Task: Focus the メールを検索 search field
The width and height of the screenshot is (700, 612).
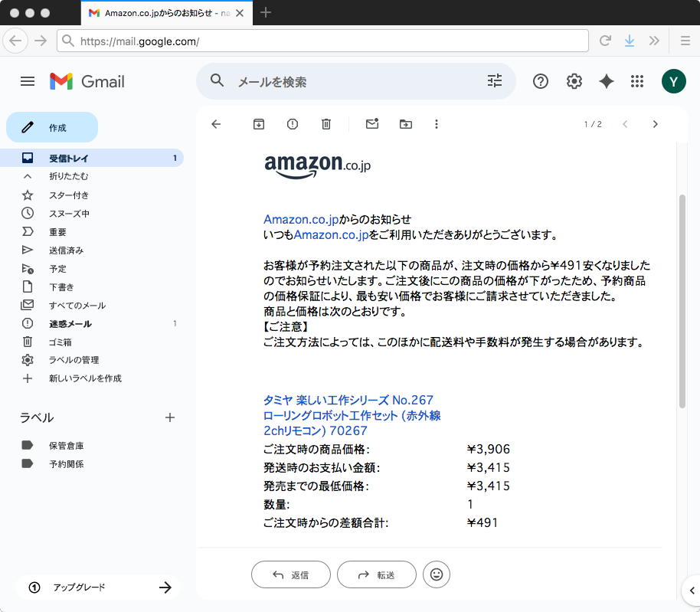Action: [x=356, y=81]
